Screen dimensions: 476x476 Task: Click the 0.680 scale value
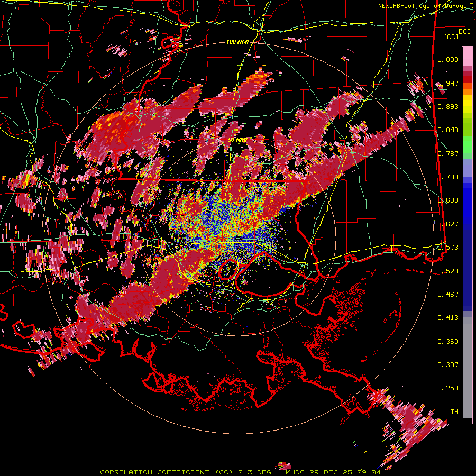448,200
